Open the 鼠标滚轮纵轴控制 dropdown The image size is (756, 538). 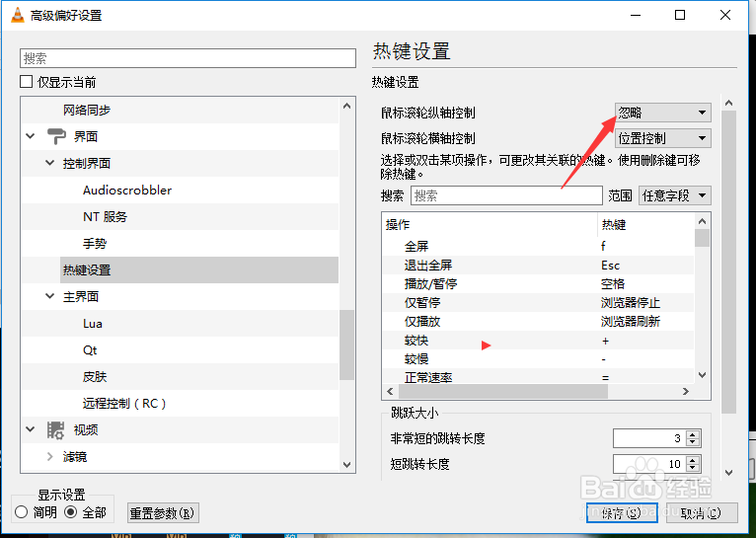[x=663, y=113]
